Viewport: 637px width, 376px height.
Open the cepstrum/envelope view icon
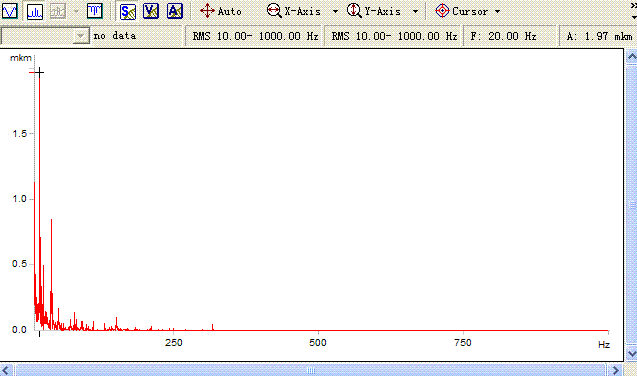pos(95,11)
